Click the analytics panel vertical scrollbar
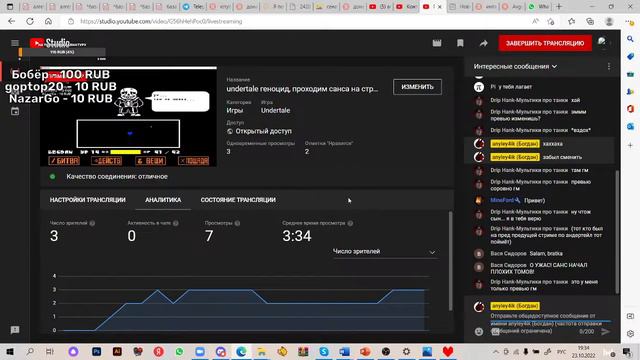The width and height of the screenshot is (640, 360). click(450, 261)
